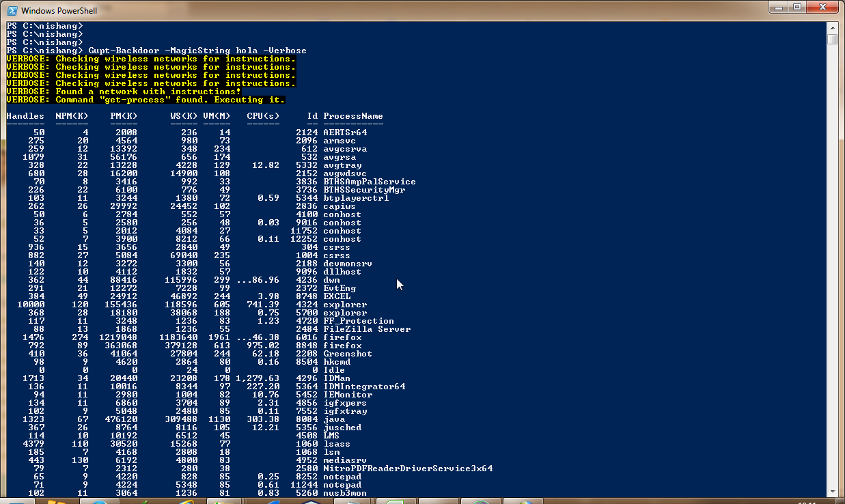Click the empty vertical scrollbar track

(832, 273)
